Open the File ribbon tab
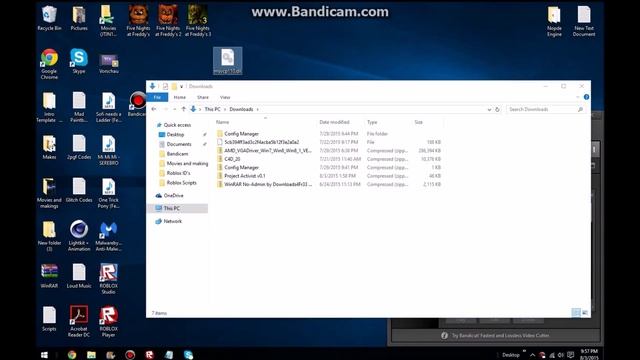 pyautogui.click(x=157, y=97)
